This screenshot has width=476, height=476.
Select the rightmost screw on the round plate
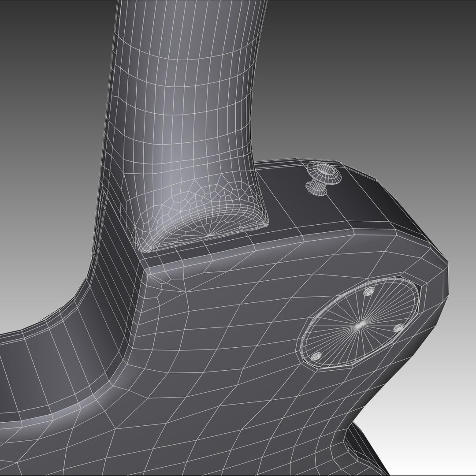(x=399, y=328)
